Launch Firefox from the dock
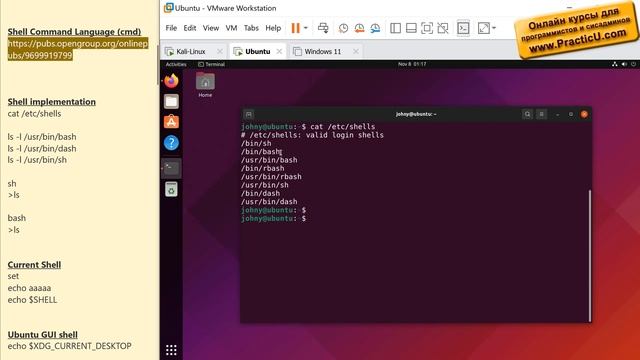The image size is (640, 360). click(x=171, y=80)
